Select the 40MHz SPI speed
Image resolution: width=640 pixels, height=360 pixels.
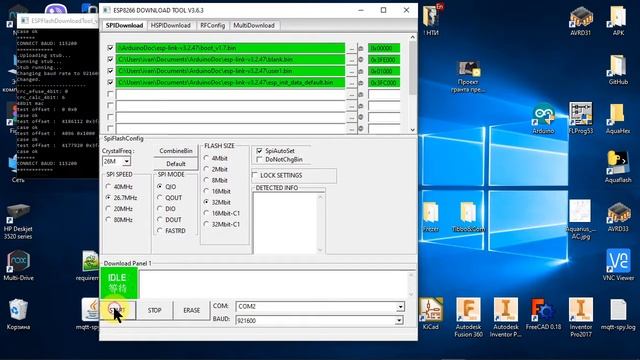[x=109, y=187]
